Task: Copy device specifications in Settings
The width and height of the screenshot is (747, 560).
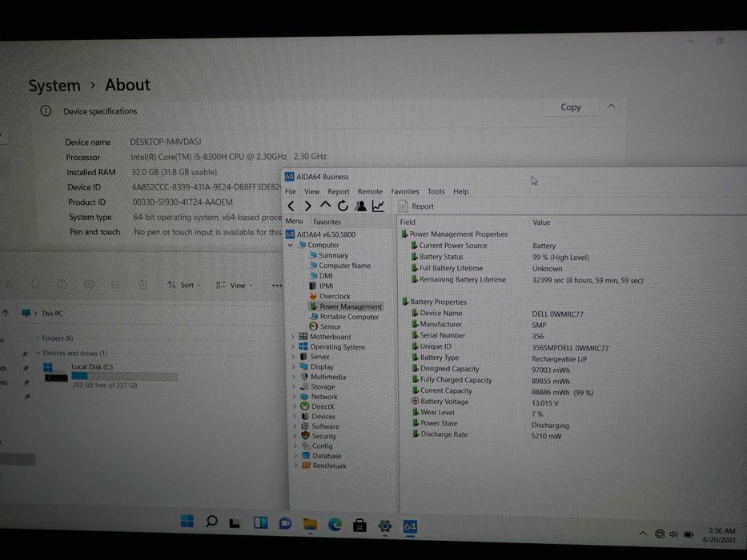Action: (x=571, y=108)
